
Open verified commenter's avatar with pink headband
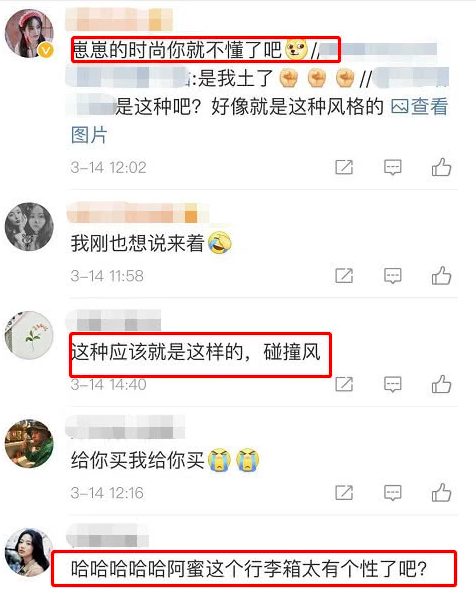pos(29,33)
